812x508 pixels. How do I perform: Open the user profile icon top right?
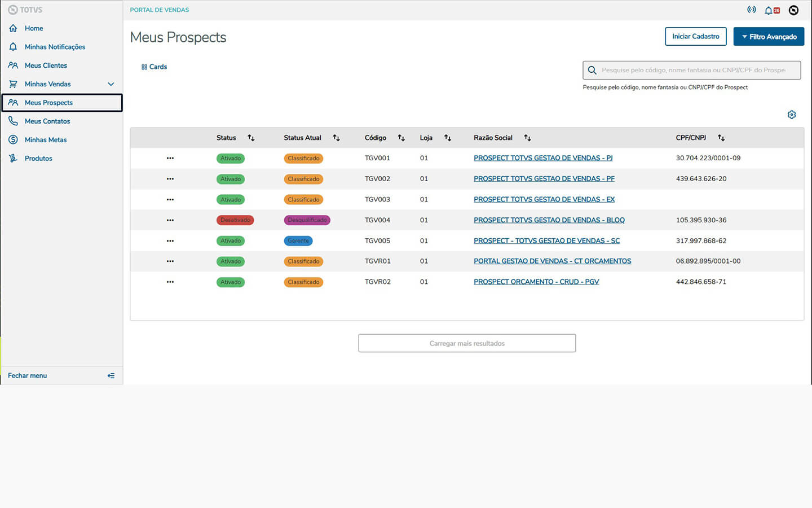tap(793, 10)
